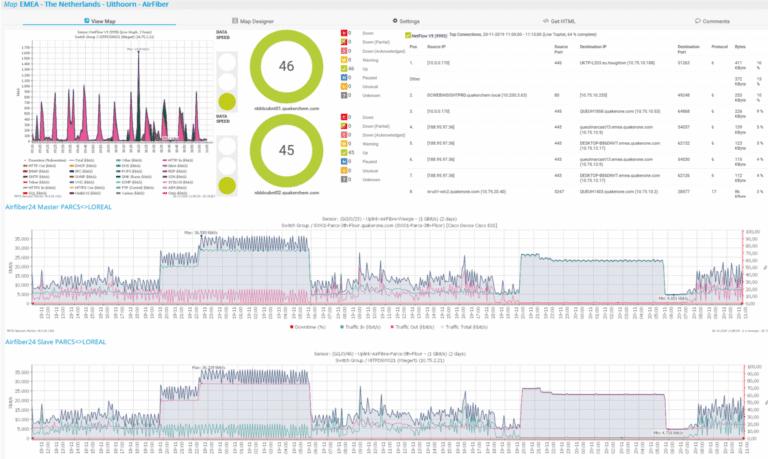
Task: Click destination port 62126 in row 7
Action: click(x=683, y=175)
